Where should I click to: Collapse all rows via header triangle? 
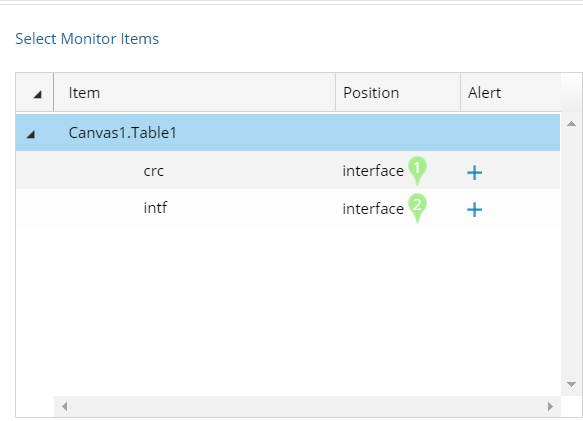tap(37, 94)
